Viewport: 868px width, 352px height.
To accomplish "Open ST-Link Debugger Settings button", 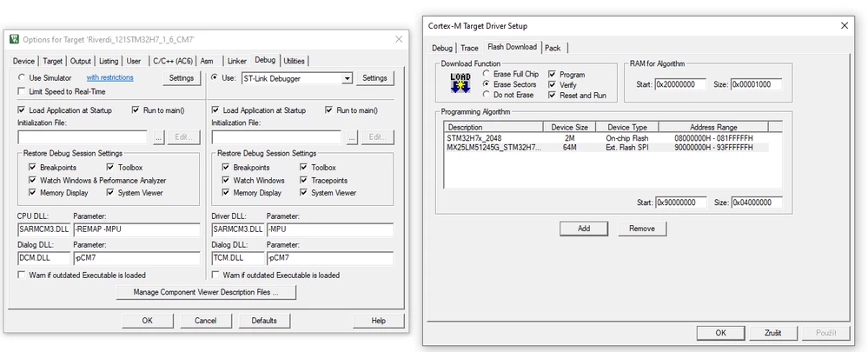I will pyautogui.click(x=374, y=78).
